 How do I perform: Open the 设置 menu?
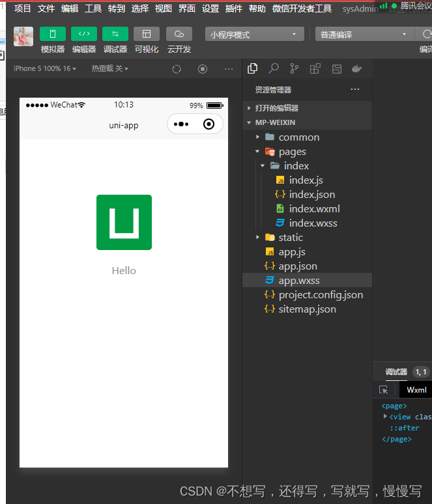(210, 8)
